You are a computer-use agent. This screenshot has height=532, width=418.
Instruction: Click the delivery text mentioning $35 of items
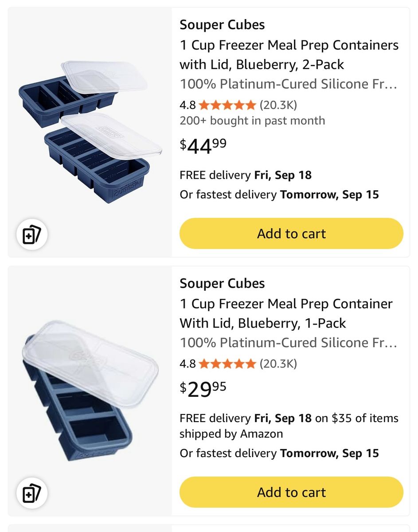pyautogui.click(x=289, y=426)
